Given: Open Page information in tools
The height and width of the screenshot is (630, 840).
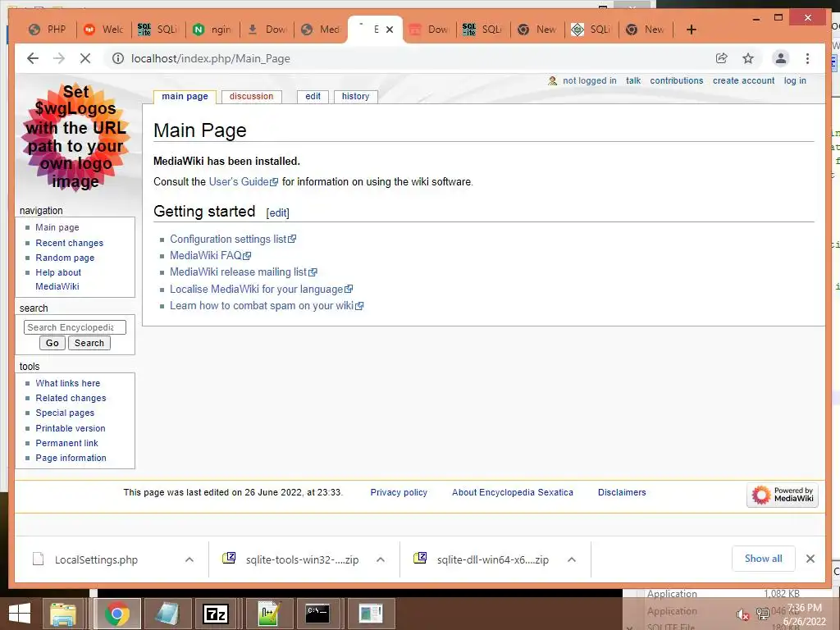Looking at the screenshot, I should pyautogui.click(x=71, y=458).
